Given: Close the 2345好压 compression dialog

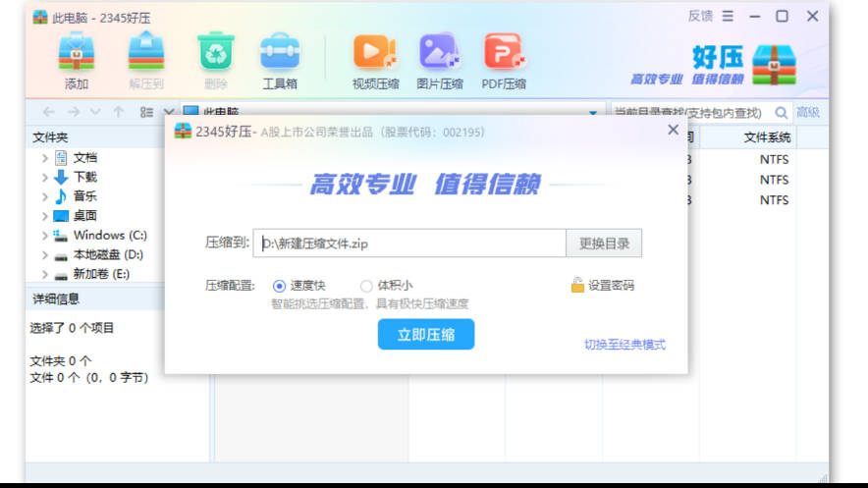Looking at the screenshot, I should click(674, 130).
